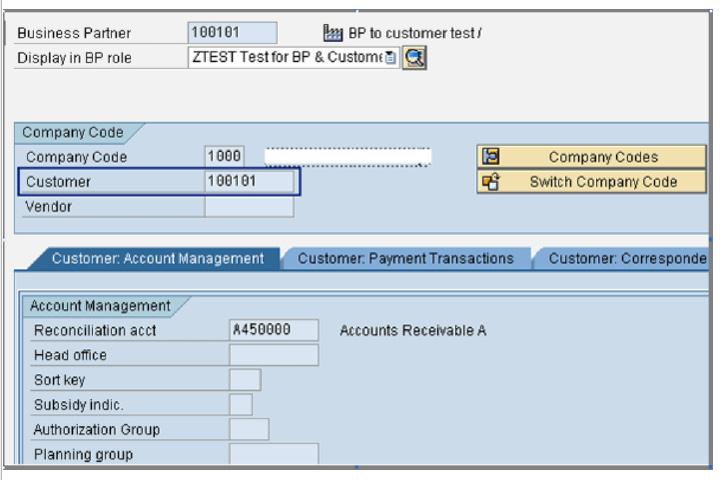
Task: Click the Business Partner number field
Action: tap(232, 33)
